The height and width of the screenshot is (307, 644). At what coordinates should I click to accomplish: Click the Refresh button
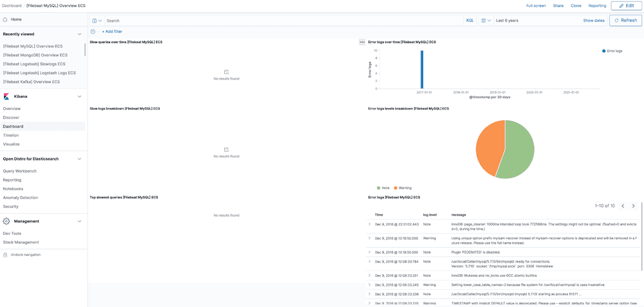tap(625, 21)
